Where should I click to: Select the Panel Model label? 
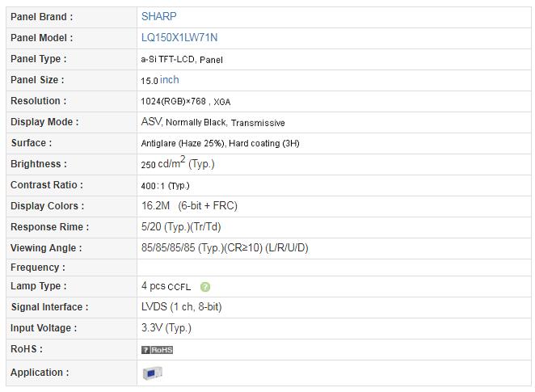42,38
